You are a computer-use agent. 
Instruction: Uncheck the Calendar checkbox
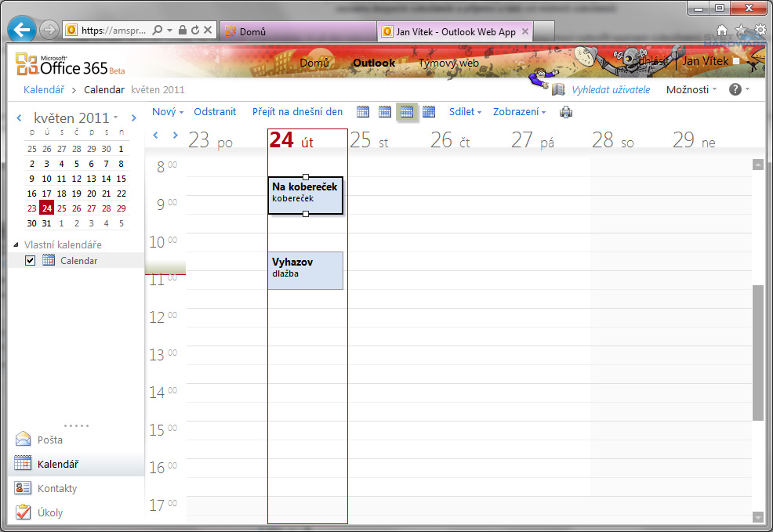pos(31,261)
